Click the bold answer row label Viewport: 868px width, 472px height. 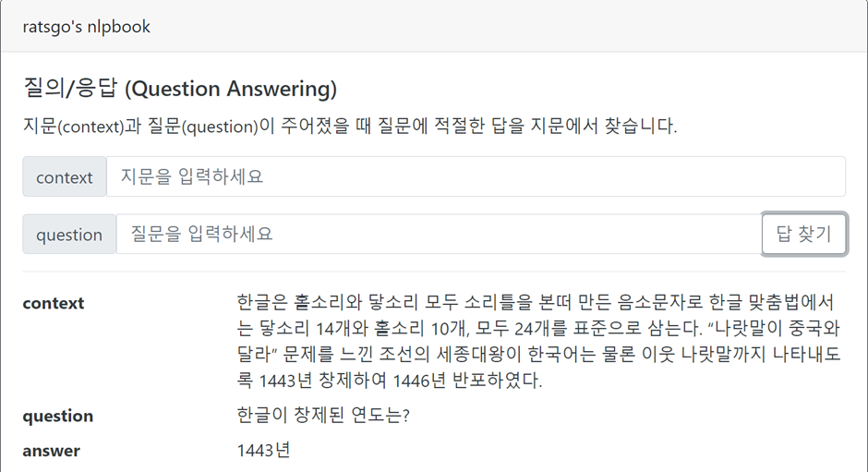coord(51,451)
